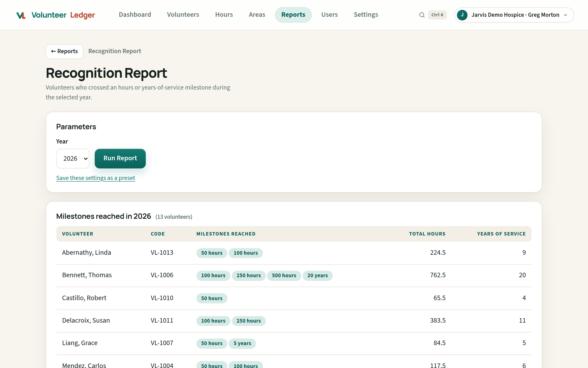
Task: Click Save these settings as a preset
Action: pyautogui.click(x=96, y=178)
